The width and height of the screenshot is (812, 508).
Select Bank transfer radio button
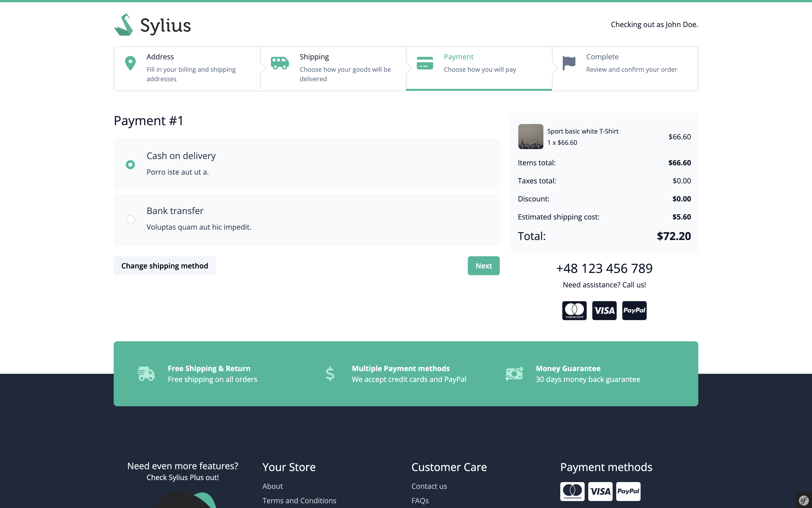(130, 220)
